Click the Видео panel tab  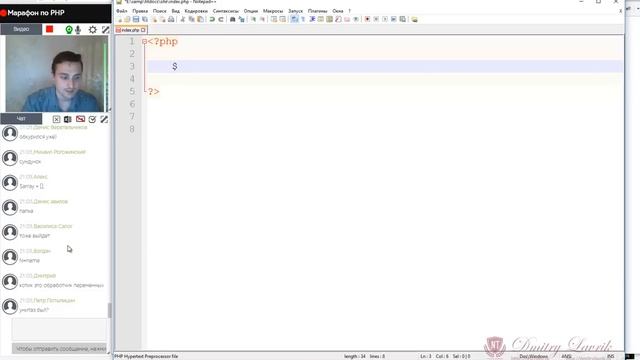pos(21,29)
